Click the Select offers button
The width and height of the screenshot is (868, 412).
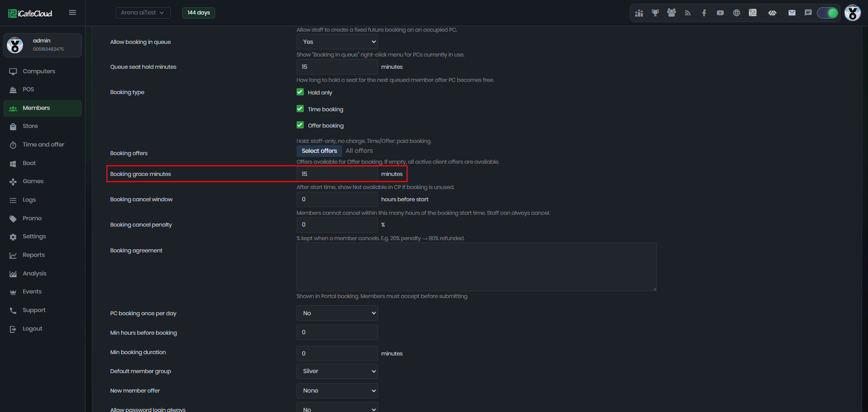point(319,151)
